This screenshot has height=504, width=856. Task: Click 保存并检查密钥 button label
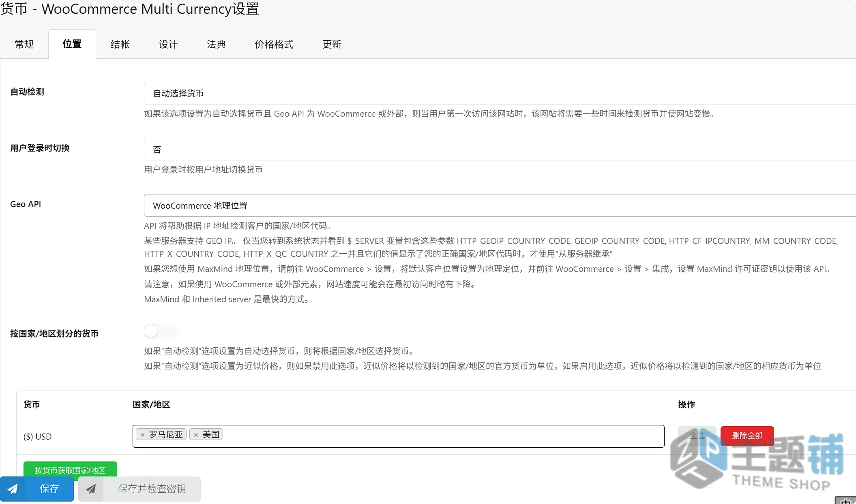click(152, 489)
